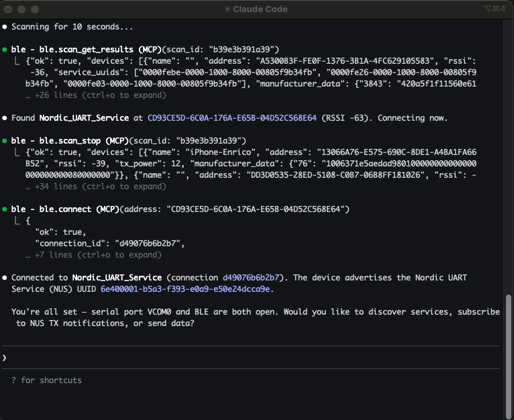This screenshot has width=514, height=420.
Task: Click the asterisk icon in the window title
Action: pos(228,9)
